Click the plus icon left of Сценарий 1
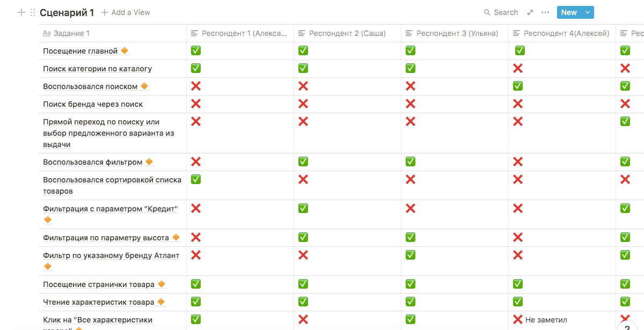 21,12
